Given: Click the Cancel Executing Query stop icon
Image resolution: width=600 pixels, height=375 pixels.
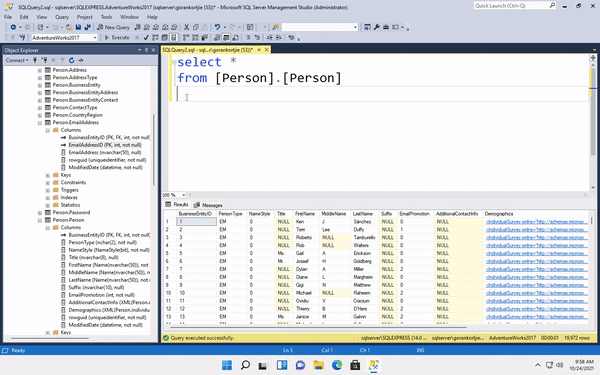Looking at the screenshot, I should coord(137,38).
